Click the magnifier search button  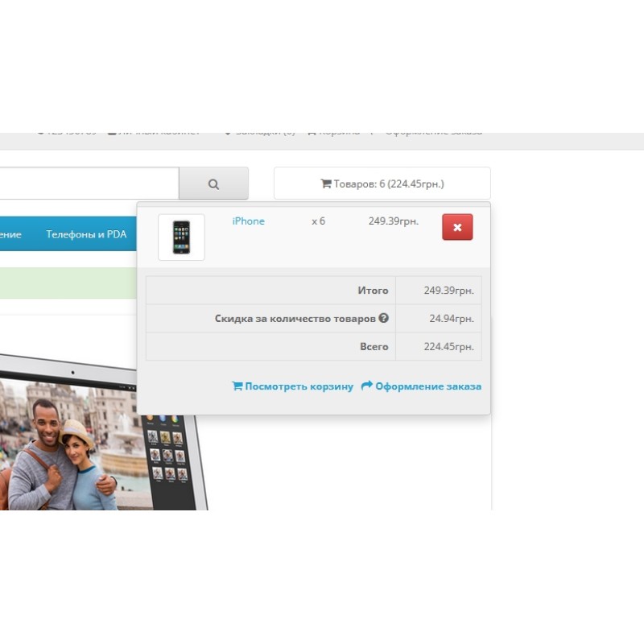(x=213, y=184)
